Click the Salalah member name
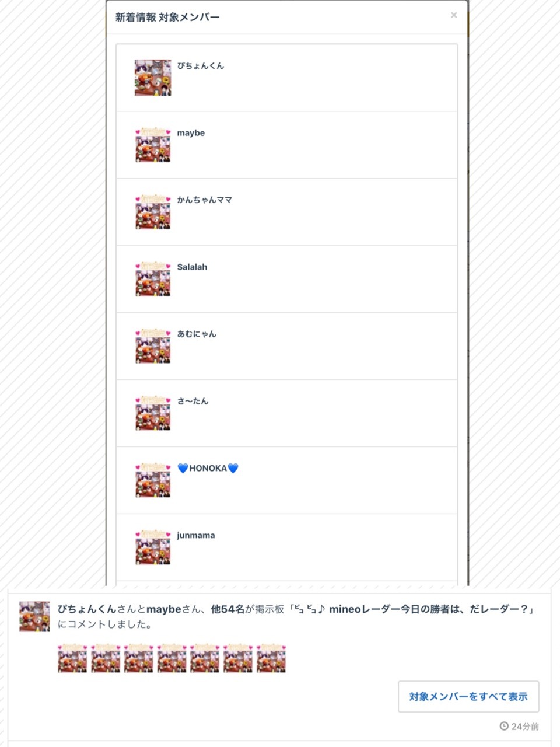560x747 pixels. coord(192,267)
